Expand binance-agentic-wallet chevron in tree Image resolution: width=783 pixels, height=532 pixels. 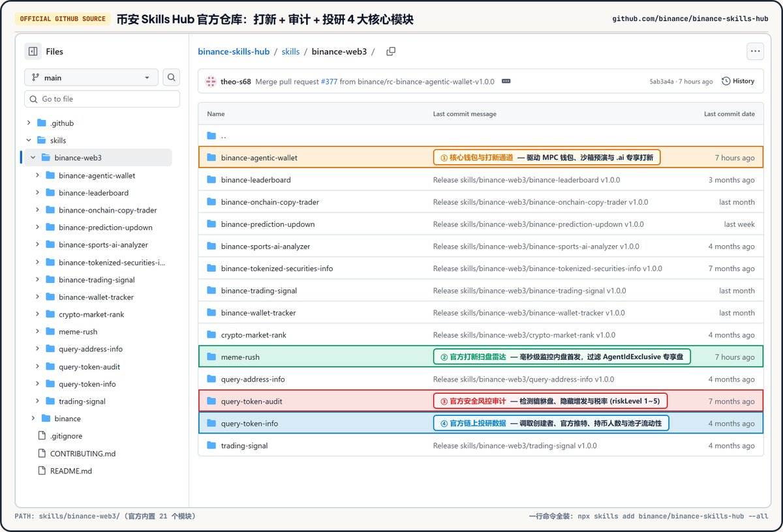(37, 175)
